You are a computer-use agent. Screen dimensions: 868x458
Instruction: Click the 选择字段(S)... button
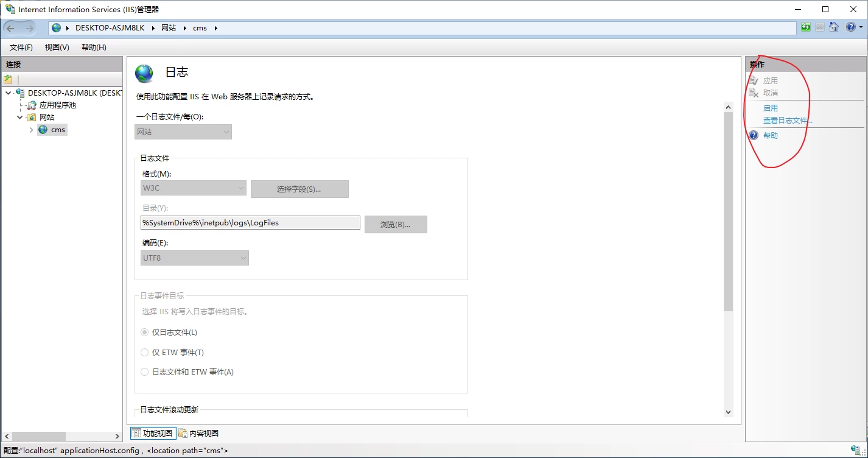tap(299, 189)
